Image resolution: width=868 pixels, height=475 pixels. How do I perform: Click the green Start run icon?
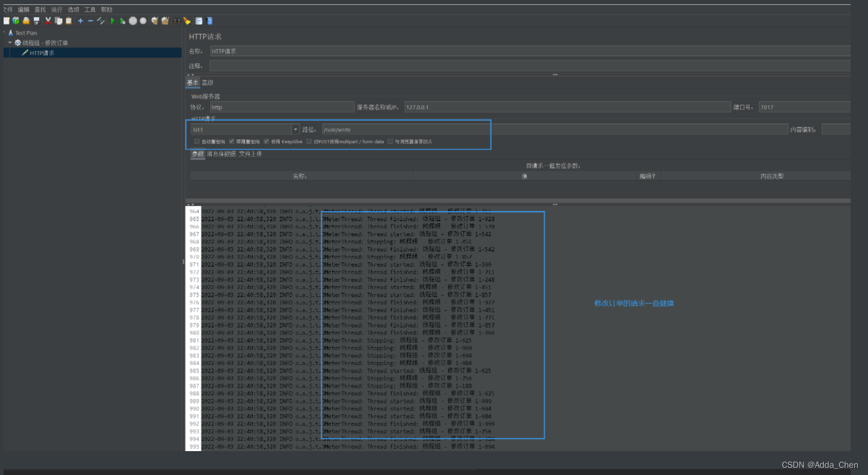[113, 21]
